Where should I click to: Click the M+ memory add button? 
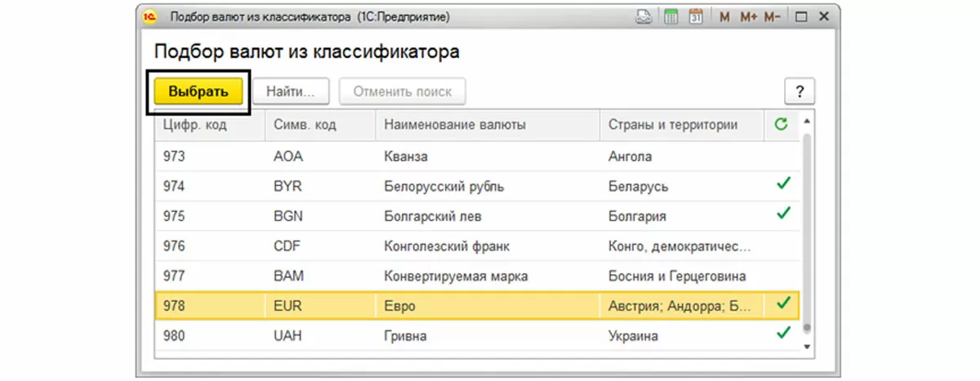[x=749, y=16]
